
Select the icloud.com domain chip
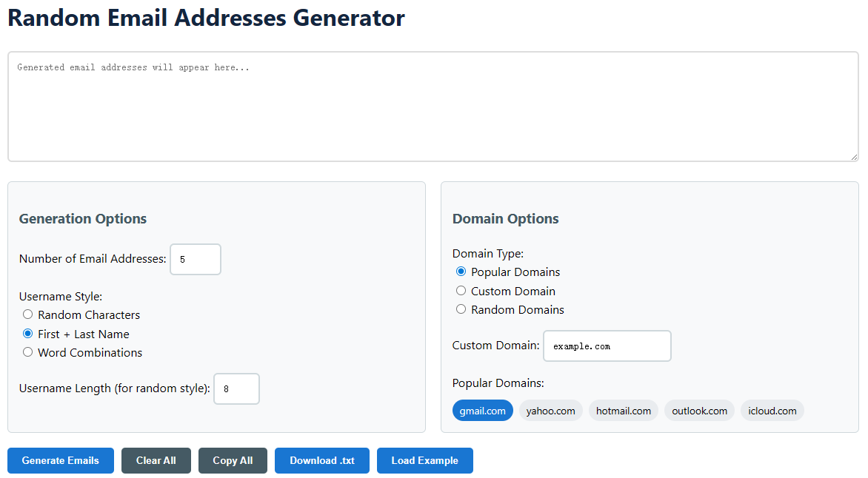pyautogui.click(x=772, y=411)
